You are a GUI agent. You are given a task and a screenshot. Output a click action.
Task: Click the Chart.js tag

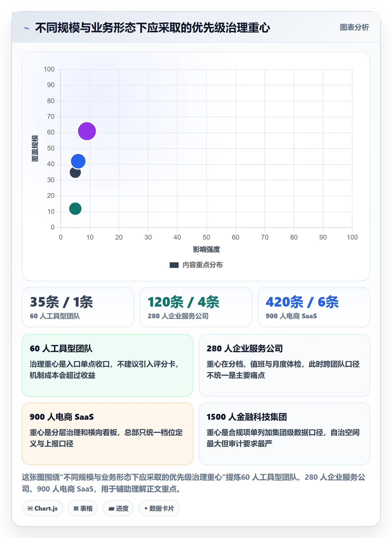[43, 508]
